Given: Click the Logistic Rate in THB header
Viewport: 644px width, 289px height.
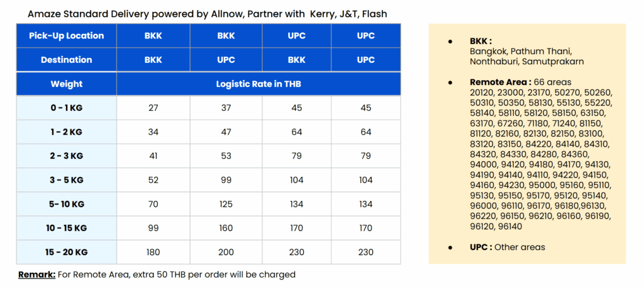Looking at the screenshot, I should click(258, 84).
